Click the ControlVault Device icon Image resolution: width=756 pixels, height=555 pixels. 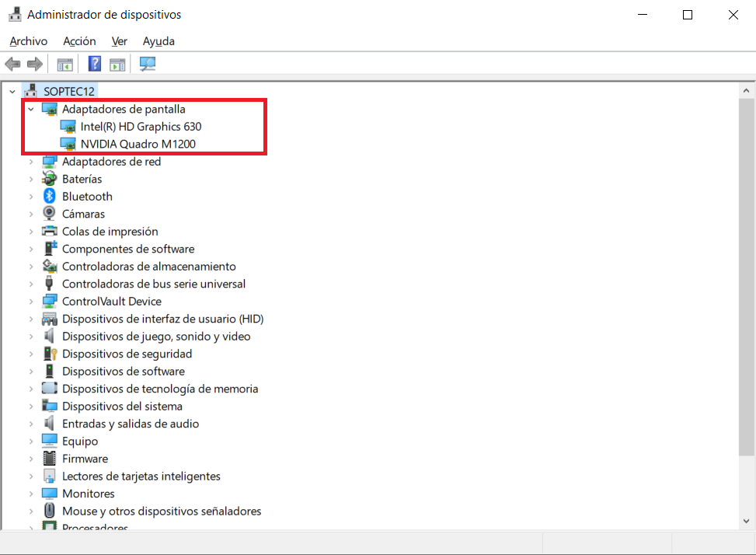(x=49, y=302)
